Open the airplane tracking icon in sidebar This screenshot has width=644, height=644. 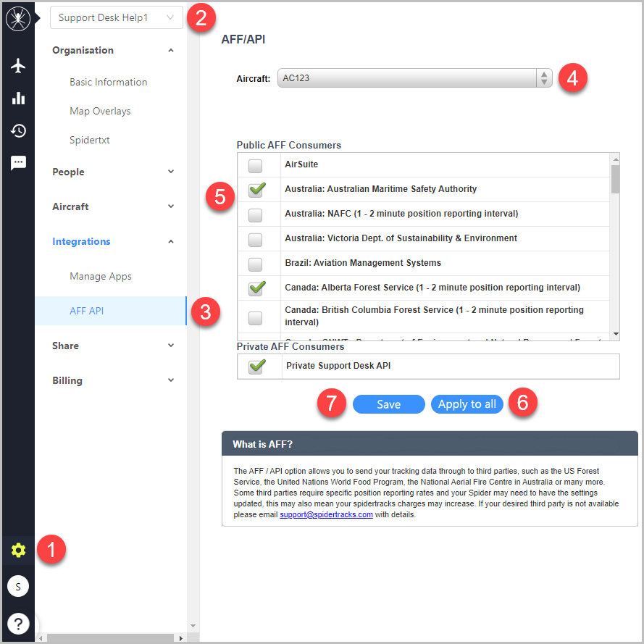click(19, 66)
